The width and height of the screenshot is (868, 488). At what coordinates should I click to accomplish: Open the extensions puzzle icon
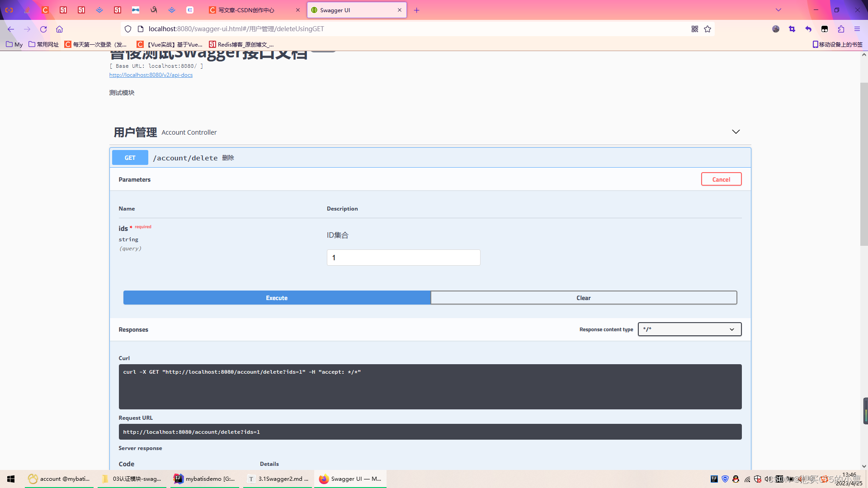[x=841, y=29]
